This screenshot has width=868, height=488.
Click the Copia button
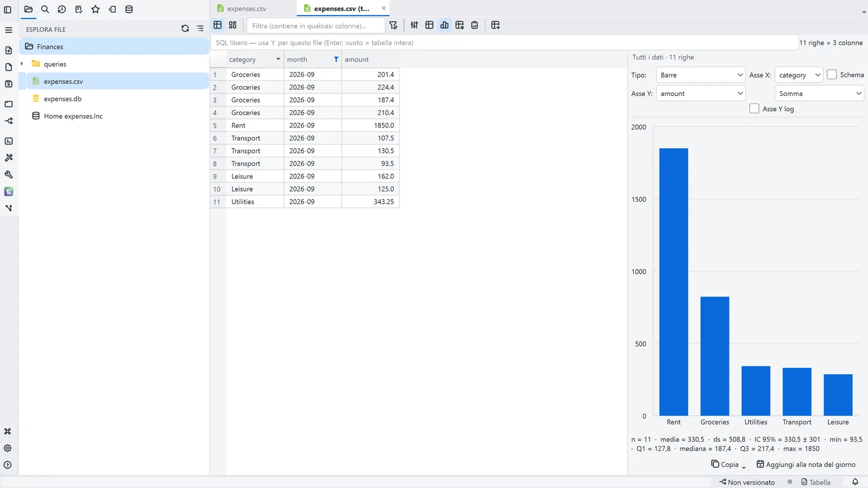tap(725, 464)
